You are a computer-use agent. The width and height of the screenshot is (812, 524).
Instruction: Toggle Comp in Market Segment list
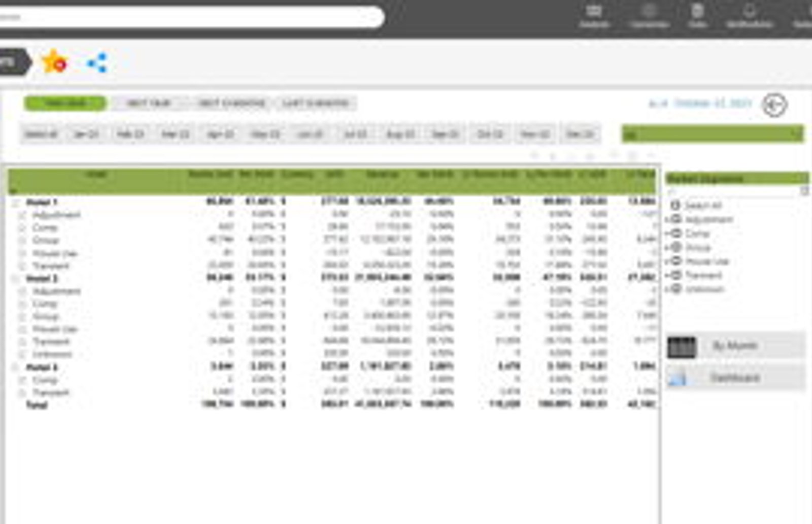[675, 233]
